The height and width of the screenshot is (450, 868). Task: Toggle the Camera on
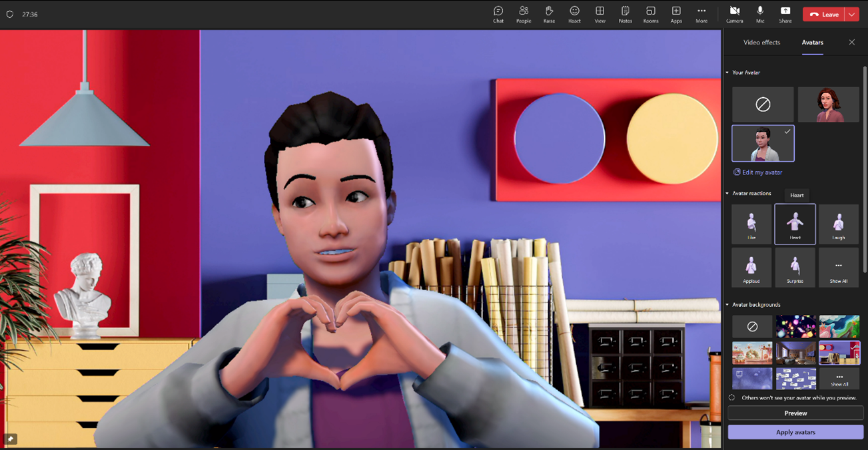point(735,13)
